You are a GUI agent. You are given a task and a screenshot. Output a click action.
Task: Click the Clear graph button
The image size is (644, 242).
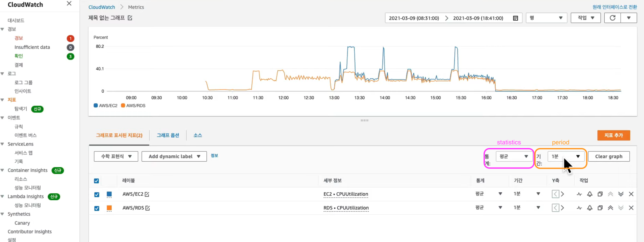(609, 156)
